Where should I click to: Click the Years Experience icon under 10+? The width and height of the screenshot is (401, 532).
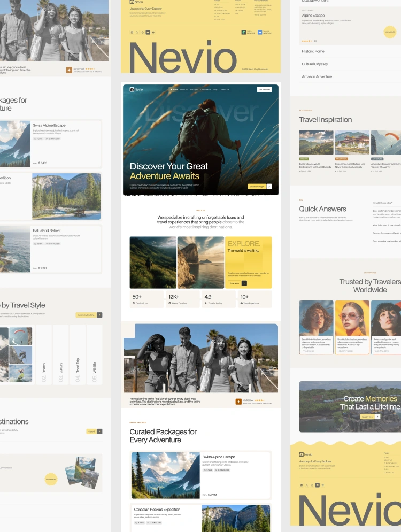tap(242, 303)
